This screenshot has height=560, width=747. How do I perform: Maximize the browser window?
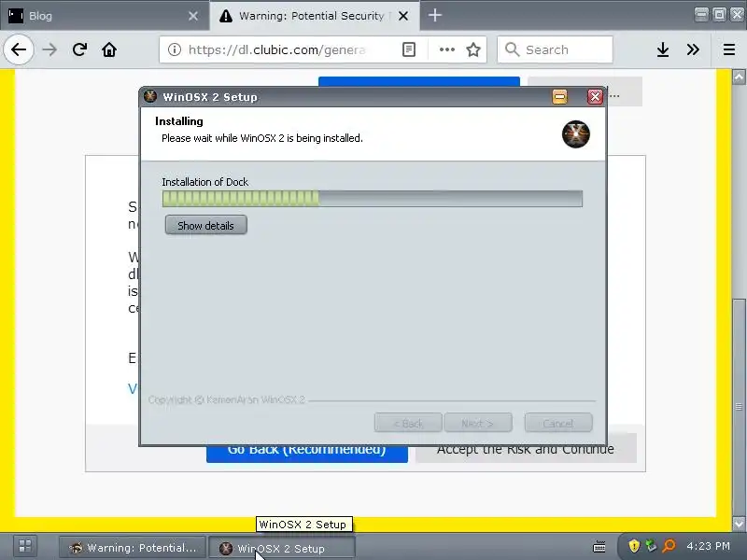pyautogui.click(x=719, y=14)
